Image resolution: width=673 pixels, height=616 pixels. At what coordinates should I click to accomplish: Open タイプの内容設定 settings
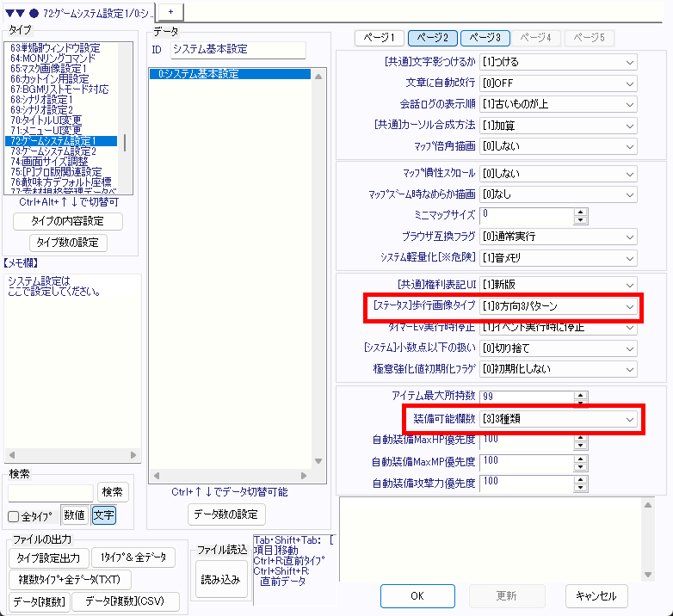[x=68, y=222]
